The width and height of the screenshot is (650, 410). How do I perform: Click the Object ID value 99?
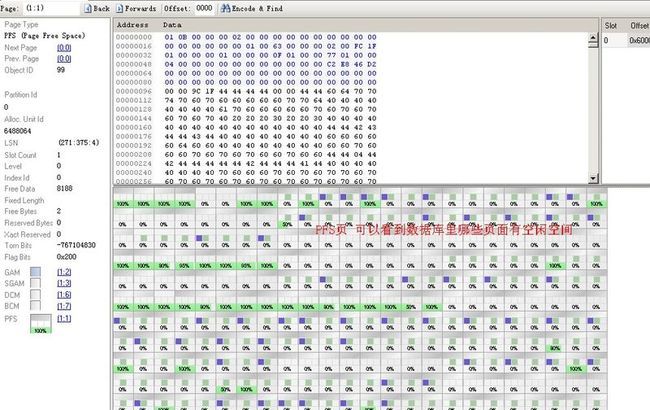[61, 70]
